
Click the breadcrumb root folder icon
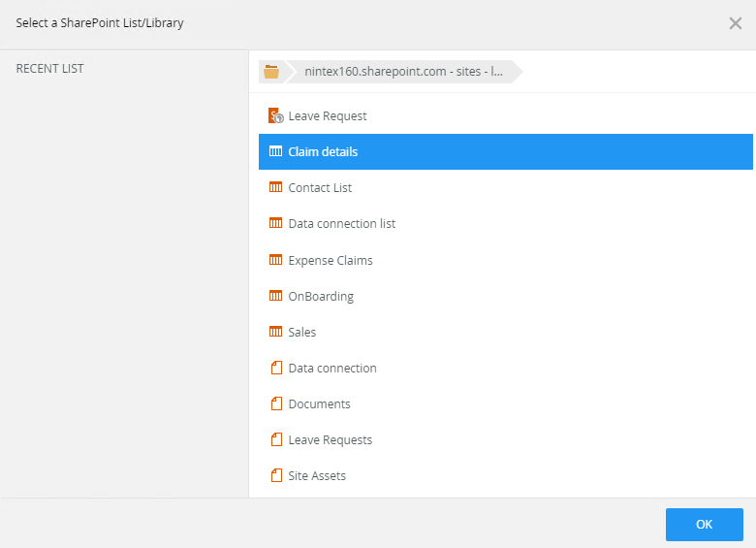(271, 72)
